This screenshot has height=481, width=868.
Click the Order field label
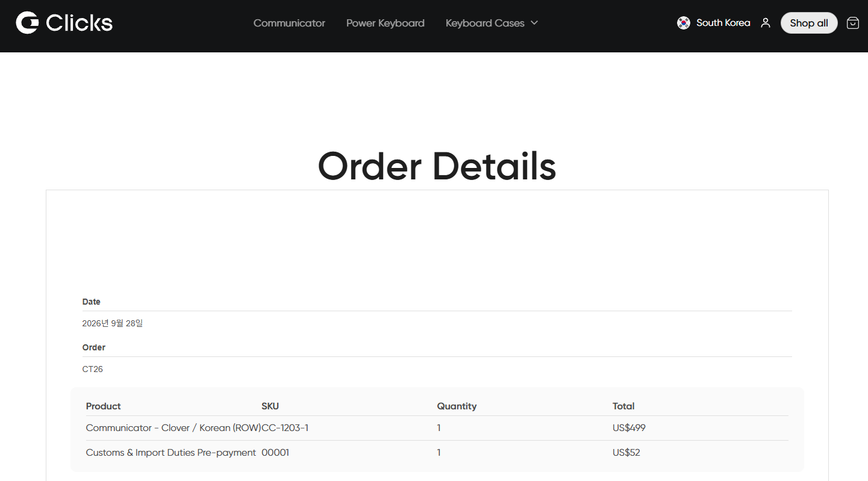click(x=94, y=347)
